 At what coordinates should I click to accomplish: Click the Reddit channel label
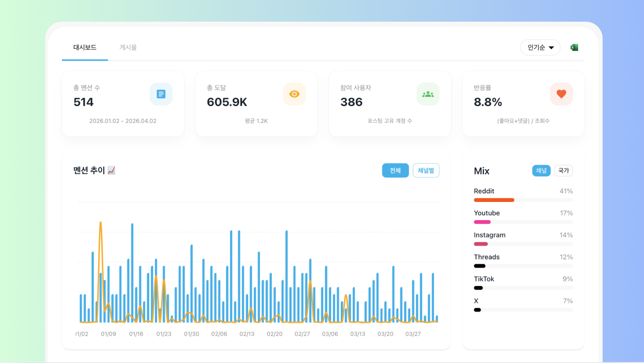tap(484, 191)
